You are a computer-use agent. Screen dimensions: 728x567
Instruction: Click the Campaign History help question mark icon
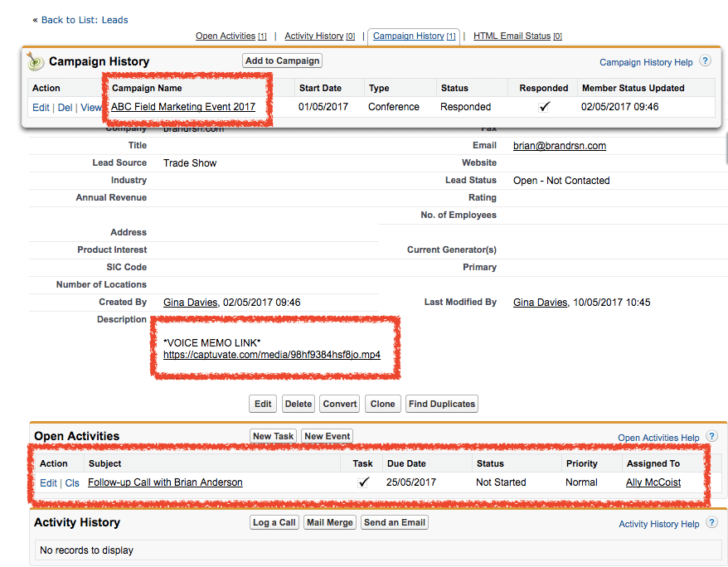pyautogui.click(x=705, y=61)
